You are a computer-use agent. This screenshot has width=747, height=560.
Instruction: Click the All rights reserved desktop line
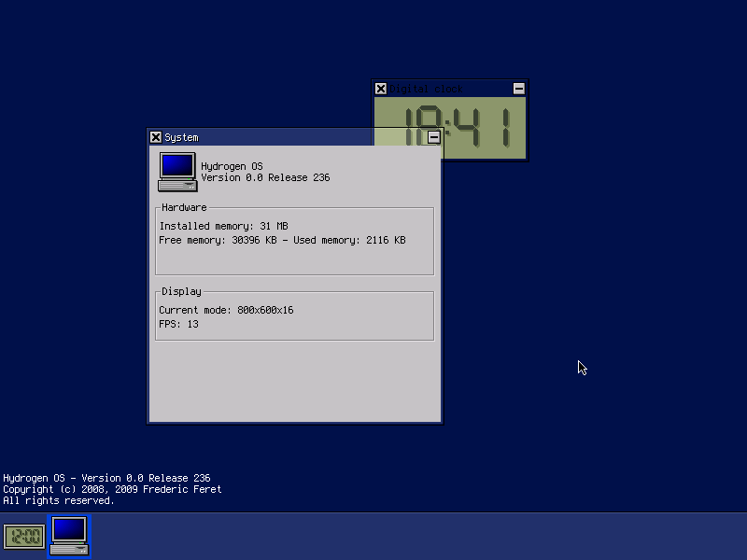[x=59, y=501]
